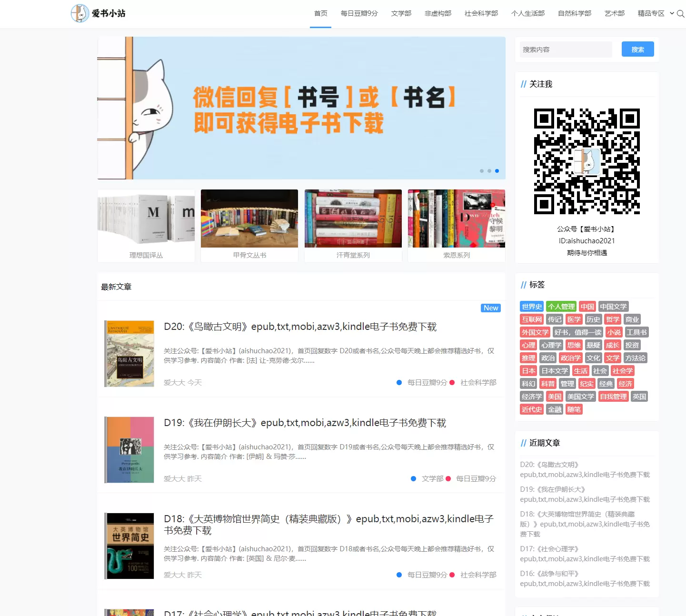686x616 pixels.
Task: Select the 传记 tag
Action: (x=555, y=319)
